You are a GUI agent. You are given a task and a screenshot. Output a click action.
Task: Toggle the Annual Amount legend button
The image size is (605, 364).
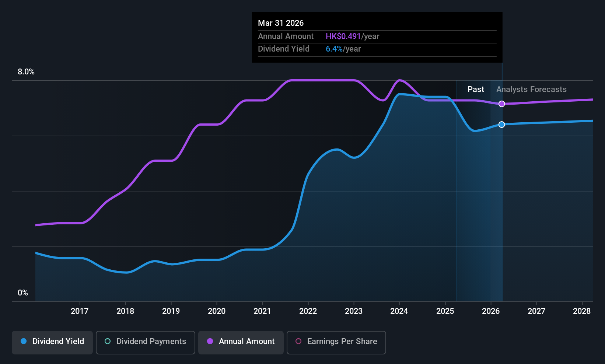(241, 342)
